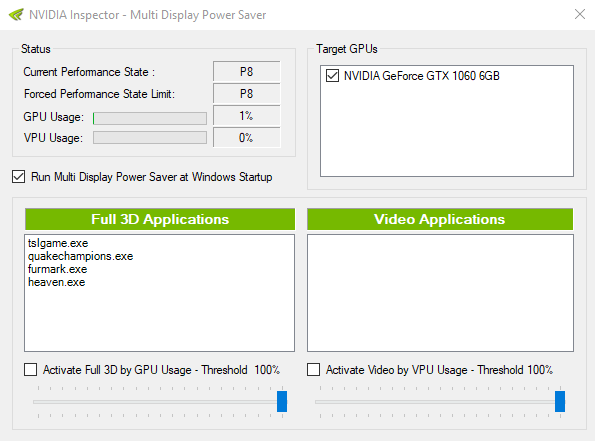Viewport: 595px width, 441px height.
Task: Select quakechampions.exe in the application list
Action: coord(80,256)
